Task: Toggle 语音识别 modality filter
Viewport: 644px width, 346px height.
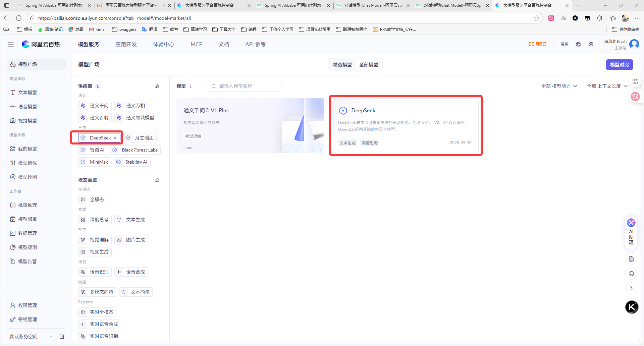Action: click(95, 272)
